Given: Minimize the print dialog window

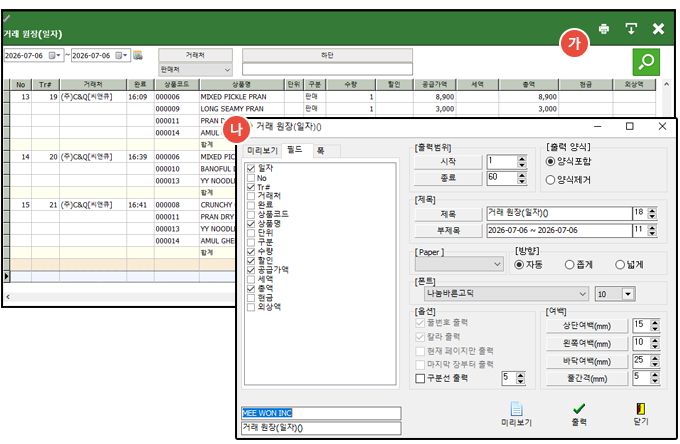Looking at the screenshot, I should [598, 126].
